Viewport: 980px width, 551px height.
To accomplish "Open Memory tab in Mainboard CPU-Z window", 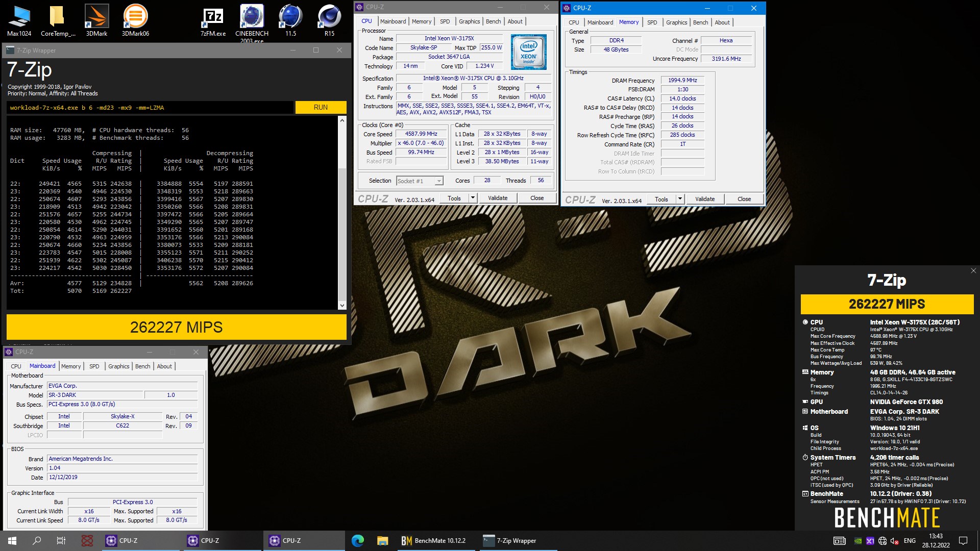I will coord(71,366).
